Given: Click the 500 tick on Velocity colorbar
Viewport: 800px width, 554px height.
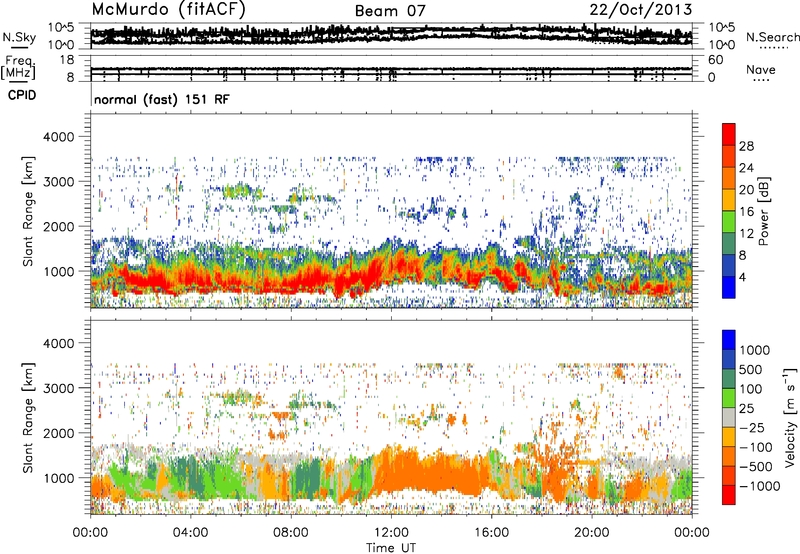Looking at the screenshot, I should click(x=750, y=369).
